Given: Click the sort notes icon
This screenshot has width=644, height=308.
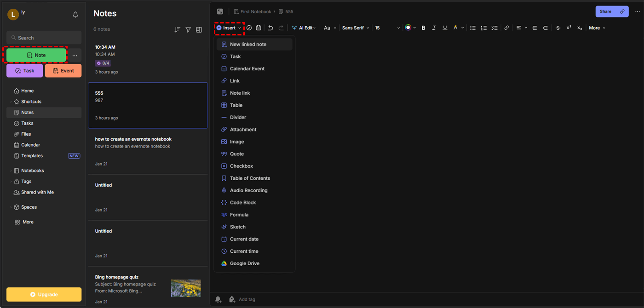Looking at the screenshot, I should coord(177,30).
